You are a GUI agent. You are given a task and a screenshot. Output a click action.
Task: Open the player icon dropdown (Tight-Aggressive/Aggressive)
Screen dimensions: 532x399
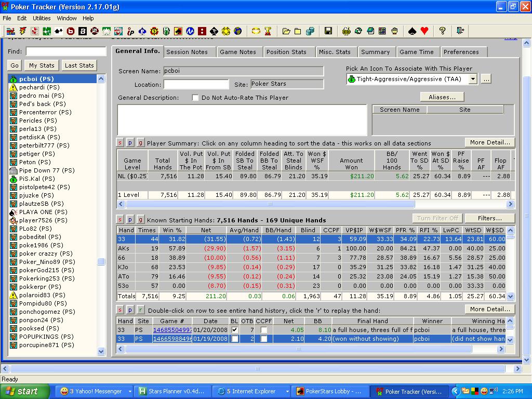[473, 79]
